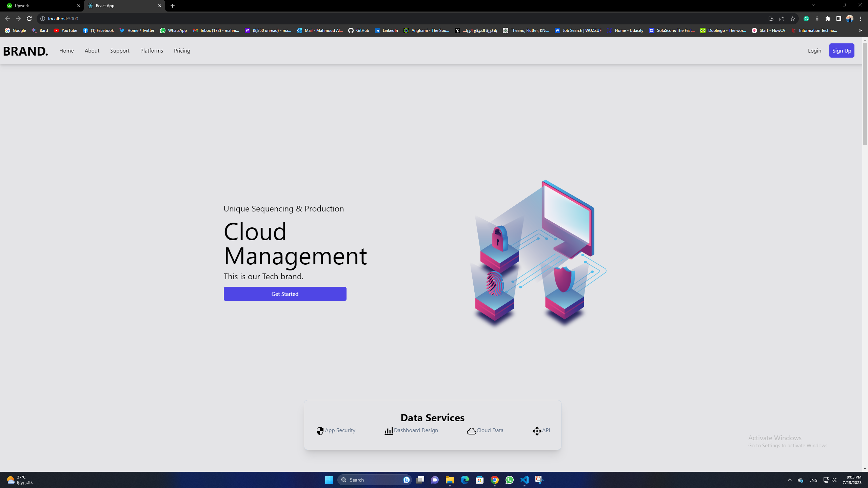Screen dimensions: 868x488
Task: Click the App Security shield icon
Action: [320, 431]
